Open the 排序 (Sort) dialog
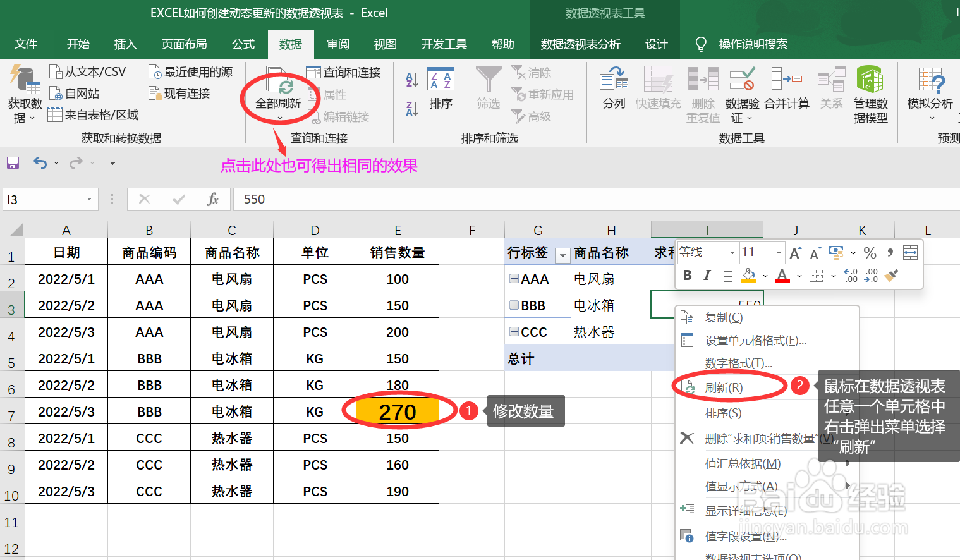 [441, 88]
